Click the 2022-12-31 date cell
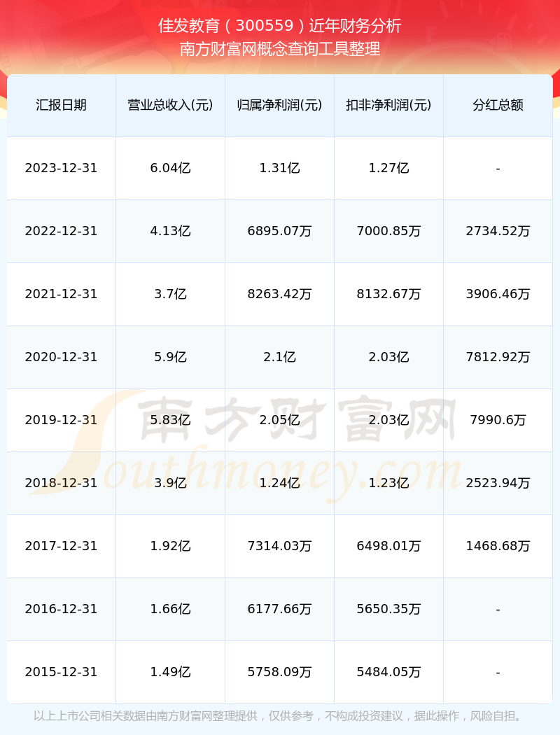The height and width of the screenshot is (735, 560). click(x=62, y=230)
